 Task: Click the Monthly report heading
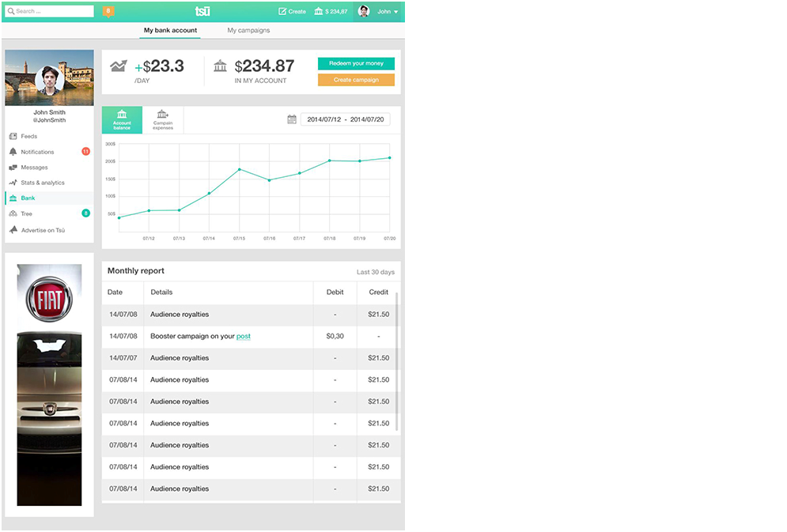pos(136,271)
